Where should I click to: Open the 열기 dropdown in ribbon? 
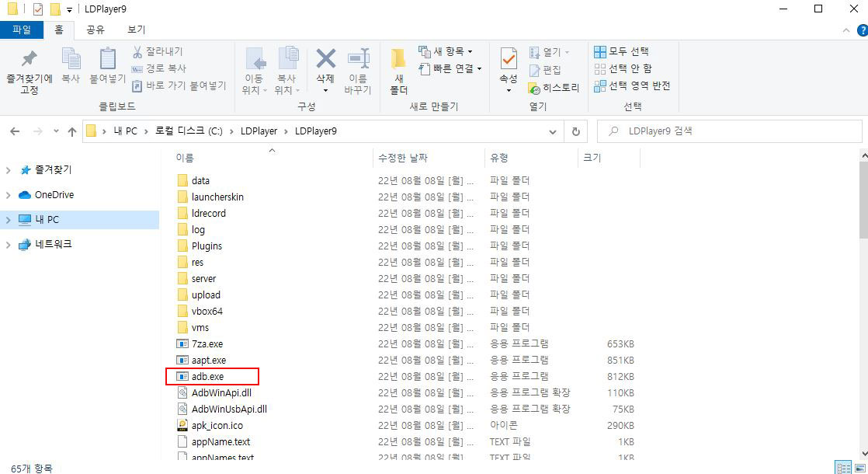pos(549,52)
